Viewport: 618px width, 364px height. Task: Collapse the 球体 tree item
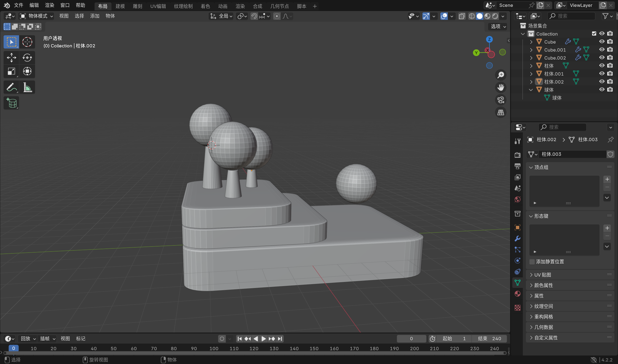[531, 90]
